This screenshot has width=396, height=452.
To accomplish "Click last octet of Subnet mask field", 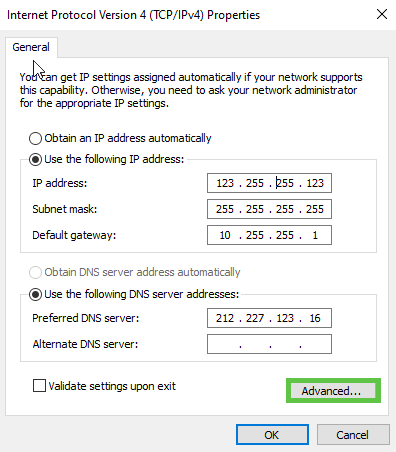I will [x=315, y=209].
